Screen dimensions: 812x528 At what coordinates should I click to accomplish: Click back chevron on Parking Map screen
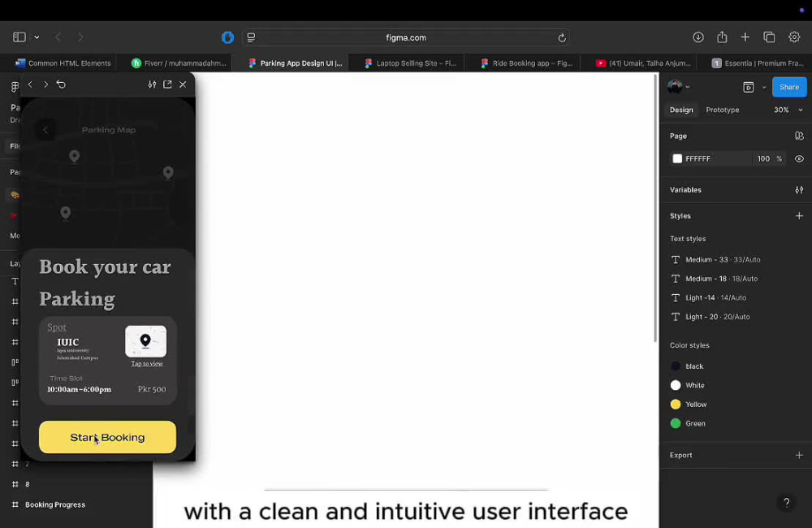click(x=45, y=130)
